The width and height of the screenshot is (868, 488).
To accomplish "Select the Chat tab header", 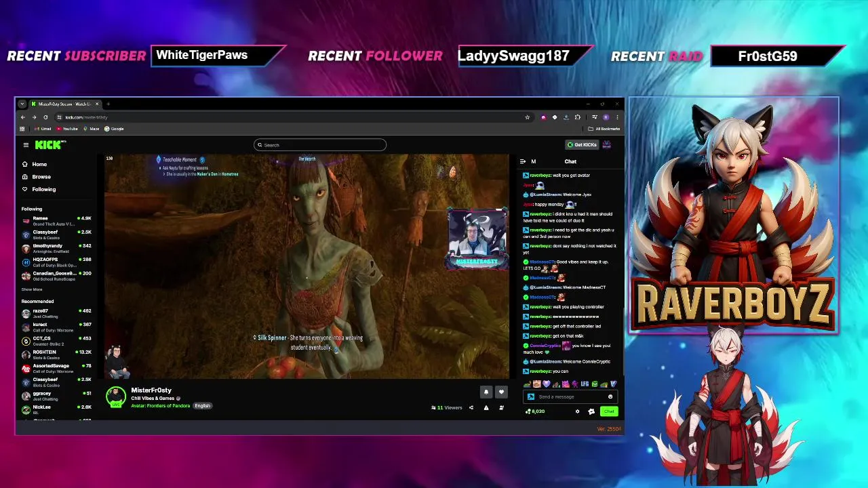I will click(x=570, y=161).
